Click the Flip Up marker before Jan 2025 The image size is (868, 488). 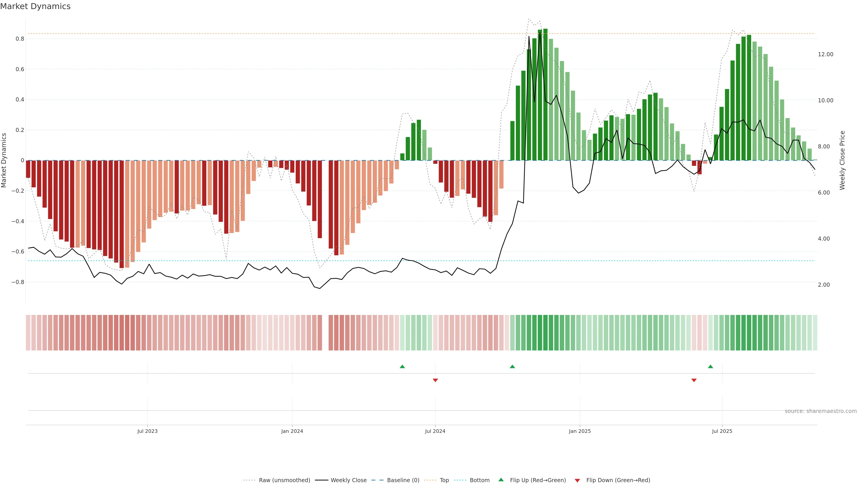(x=512, y=366)
